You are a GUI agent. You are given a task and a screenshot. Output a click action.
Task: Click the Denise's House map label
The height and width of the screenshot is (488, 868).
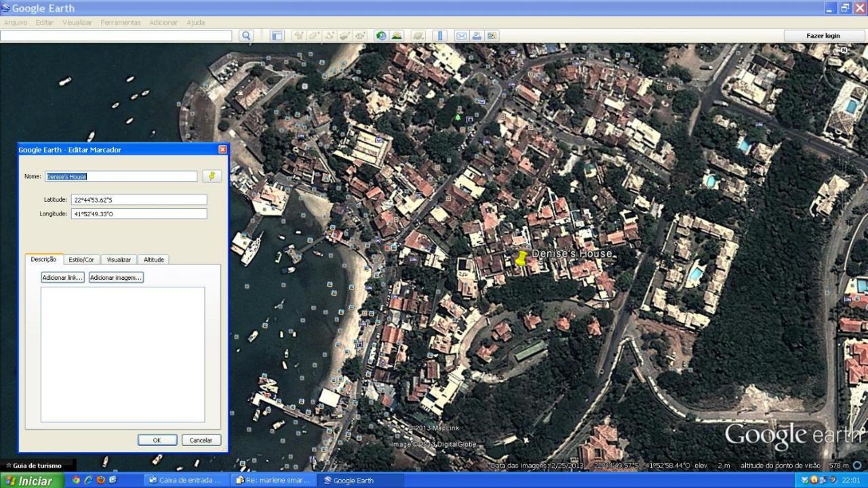[572, 253]
